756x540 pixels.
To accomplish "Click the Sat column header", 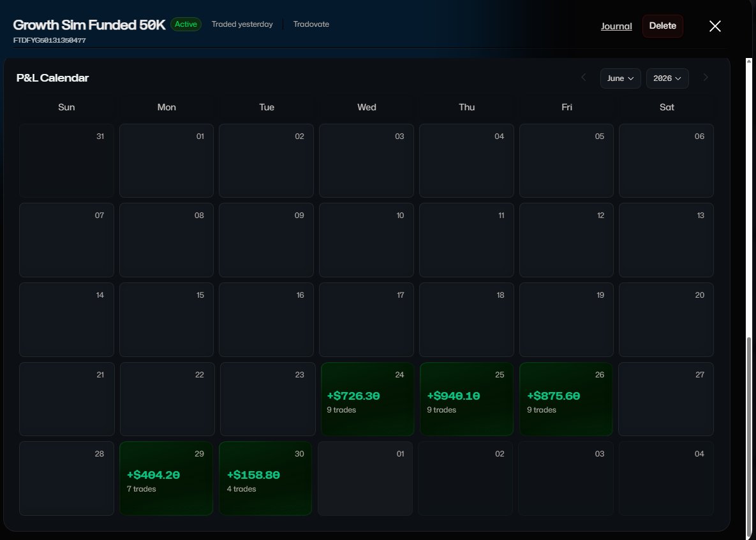I will 667,107.
